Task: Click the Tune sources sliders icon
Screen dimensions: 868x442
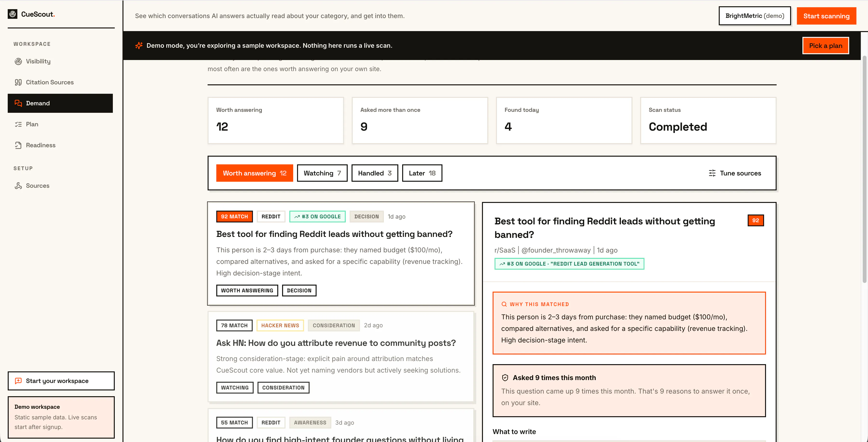Action: pyautogui.click(x=712, y=173)
